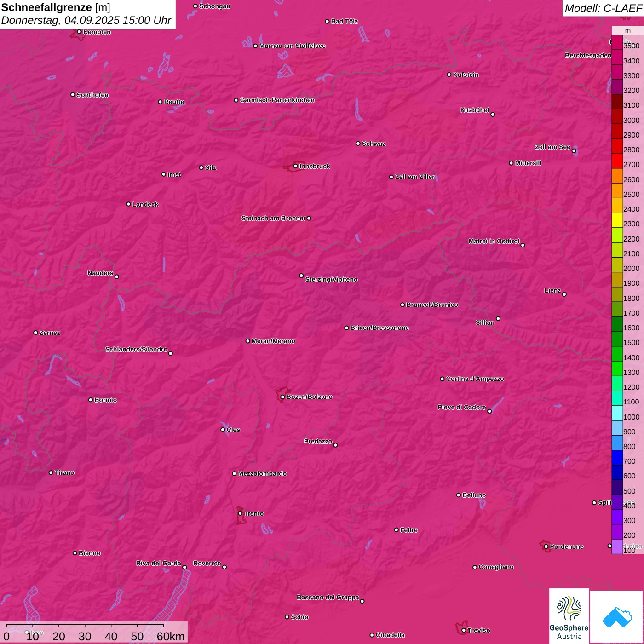Click the Zell am Ziller label

415,177
